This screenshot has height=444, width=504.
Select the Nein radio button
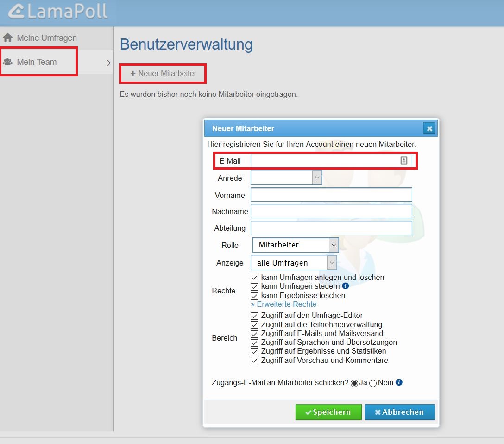[x=373, y=383]
